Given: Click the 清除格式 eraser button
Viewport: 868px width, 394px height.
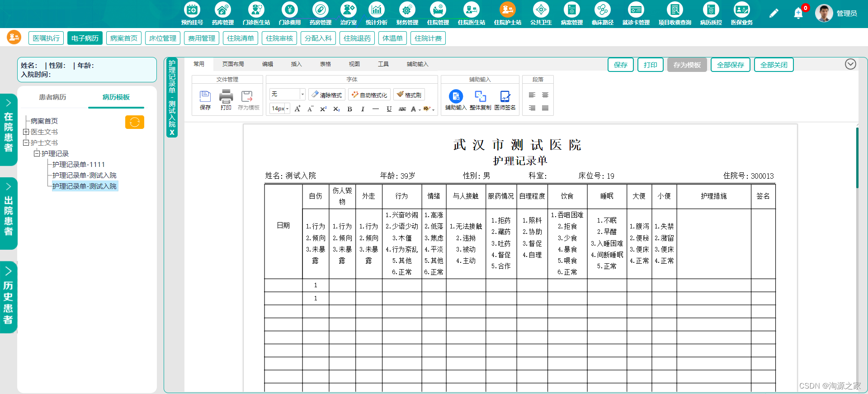Looking at the screenshot, I should pos(327,95).
